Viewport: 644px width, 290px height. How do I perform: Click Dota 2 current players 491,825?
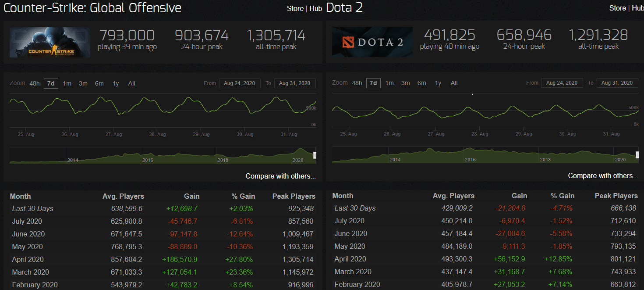point(449,35)
